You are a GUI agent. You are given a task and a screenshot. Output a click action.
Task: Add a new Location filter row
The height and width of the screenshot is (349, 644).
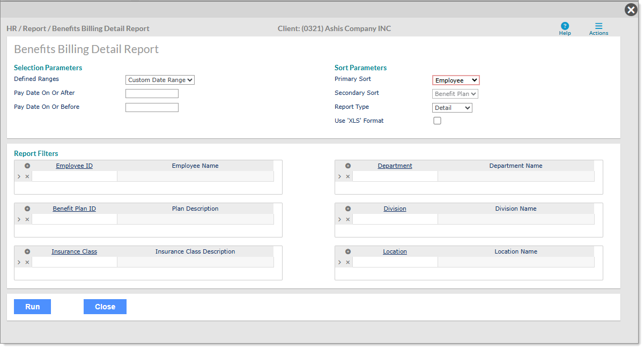pyautogui.click(x=348, y=251)
